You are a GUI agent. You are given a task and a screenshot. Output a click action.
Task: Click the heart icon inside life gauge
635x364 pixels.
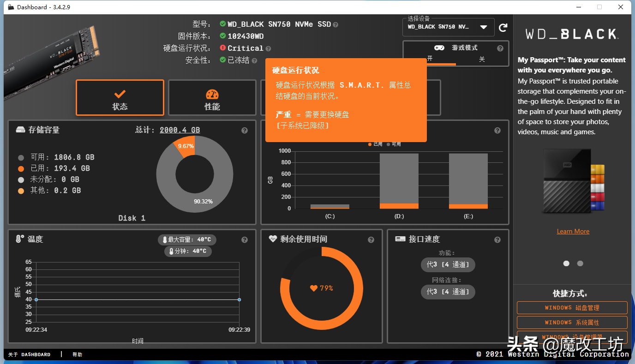[x=314, y=288]
